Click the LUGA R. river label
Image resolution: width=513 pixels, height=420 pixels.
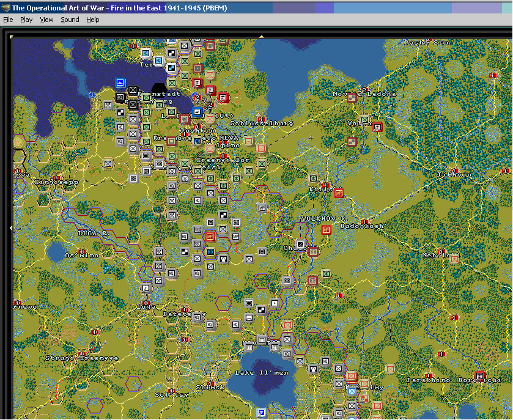(x=93, y=234)
